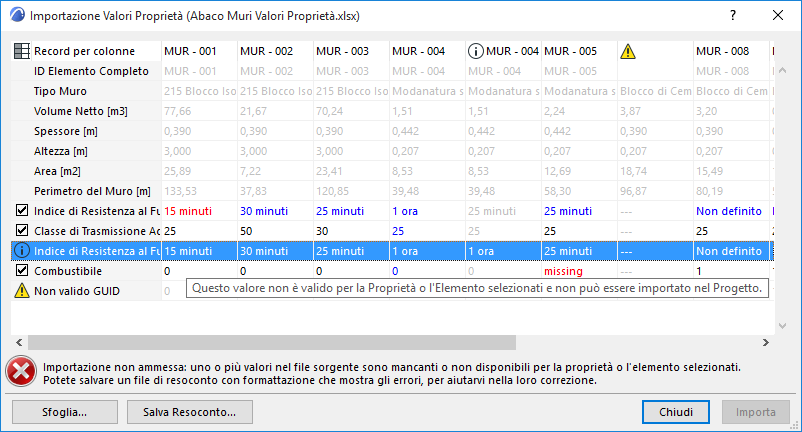Click the blue '1 ora' value in the MUR - 004 column
Screen dimensions: 802x432
405,211
